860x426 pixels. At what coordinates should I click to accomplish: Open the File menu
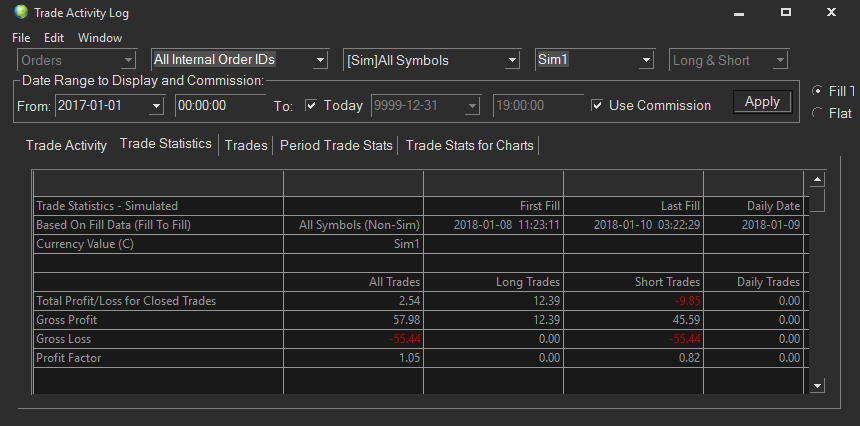pyautogui.click(x=21, y=38)
